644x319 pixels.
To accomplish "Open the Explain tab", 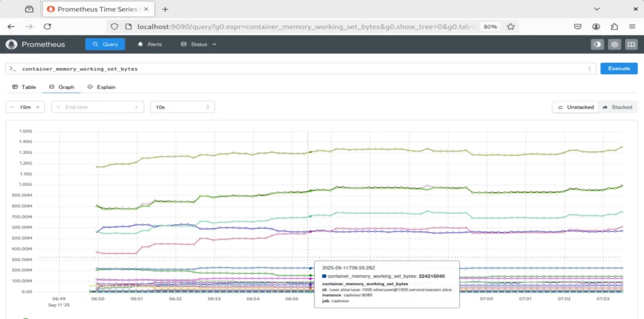I will click(x=101, y=87).
